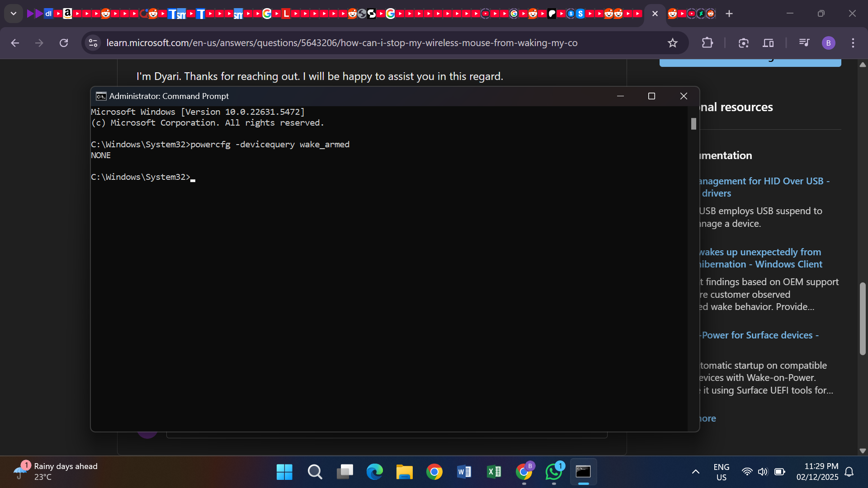The width and height of the screenshot is (868, 488).
Task: Open Chrome's three-dot menu
Action: click(854, 43)
